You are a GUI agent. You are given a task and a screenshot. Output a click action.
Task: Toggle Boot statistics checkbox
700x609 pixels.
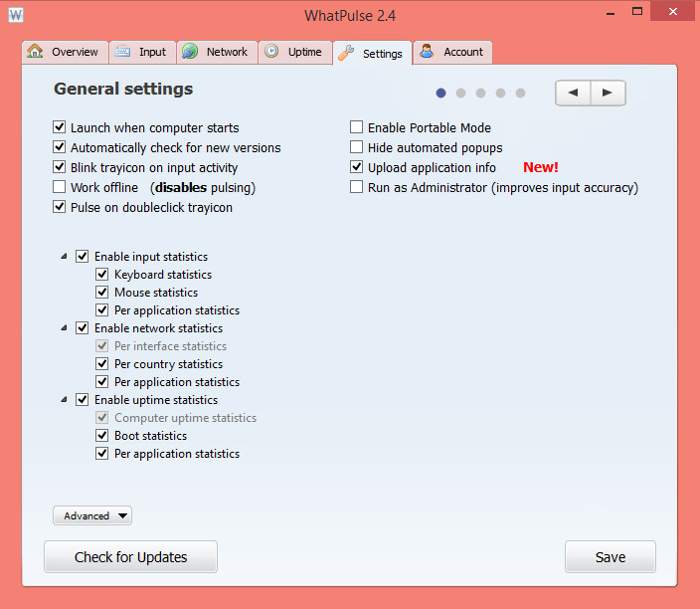[x=102, y=435]
